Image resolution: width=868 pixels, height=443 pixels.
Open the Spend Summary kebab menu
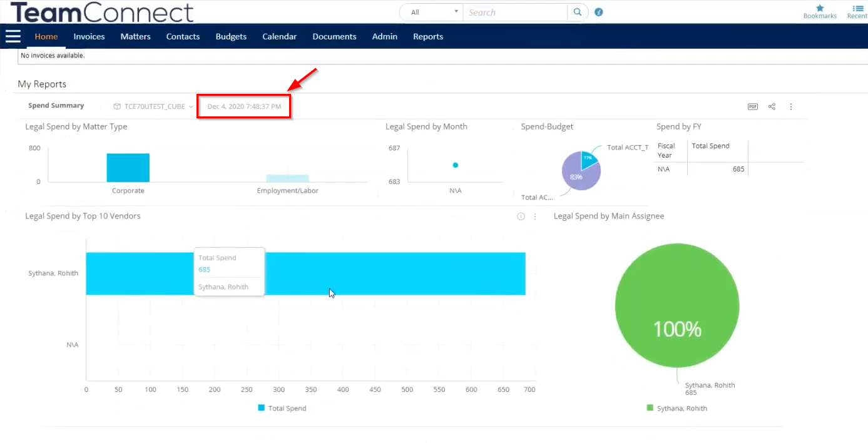coord(791,106)
